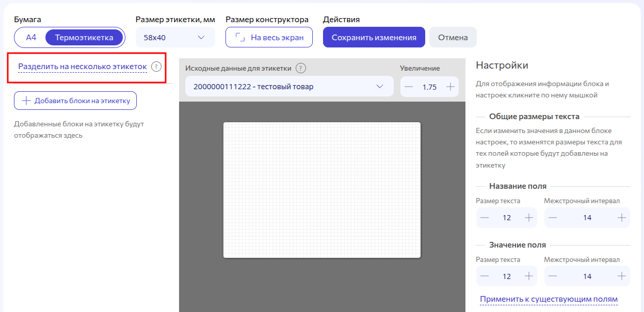Click help icon next to 'Разделить на несколько этикеток'

point(156,67)
